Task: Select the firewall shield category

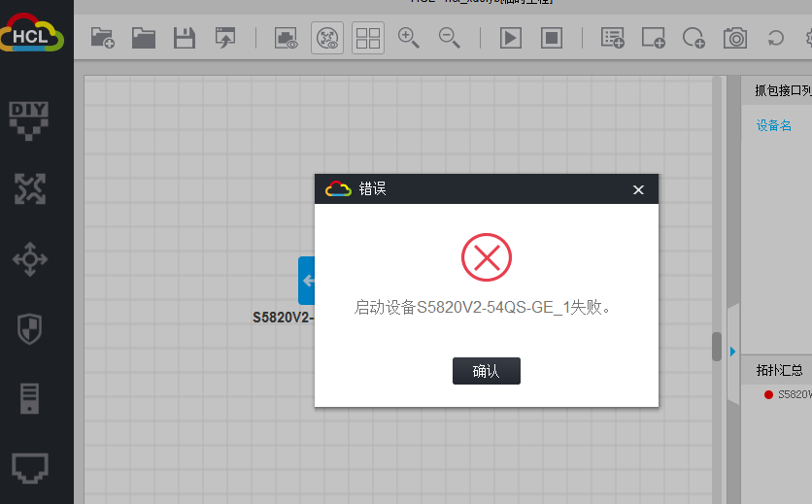Action: point(29,328)
